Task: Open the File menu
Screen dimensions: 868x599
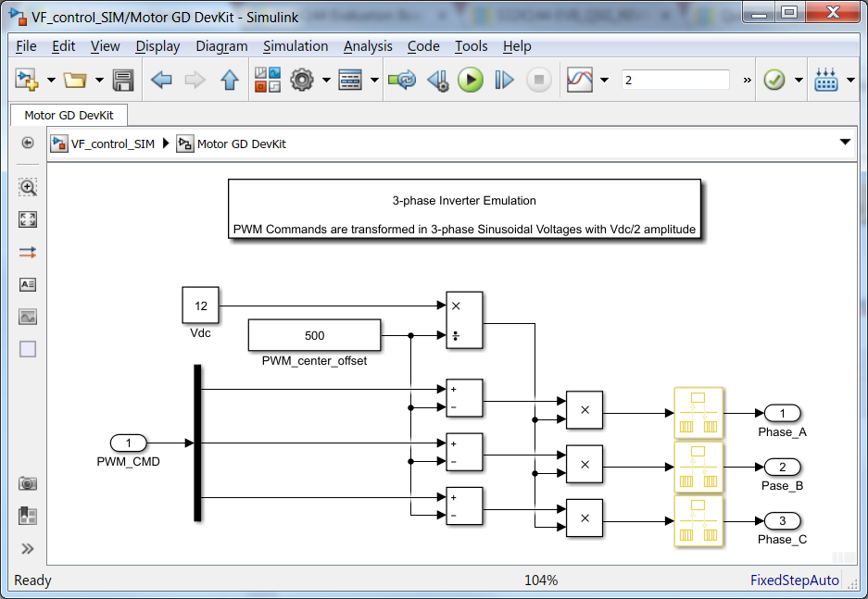Action: 26,46
